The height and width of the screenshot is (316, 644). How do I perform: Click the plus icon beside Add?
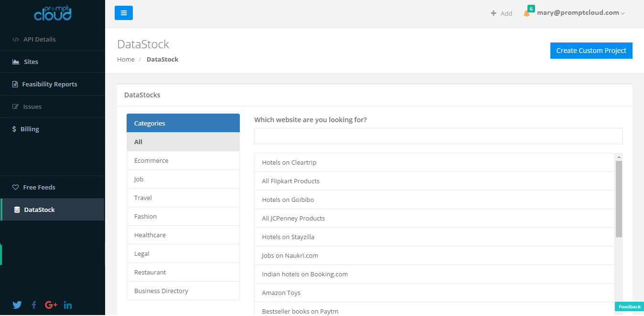(x=494, y=13)
